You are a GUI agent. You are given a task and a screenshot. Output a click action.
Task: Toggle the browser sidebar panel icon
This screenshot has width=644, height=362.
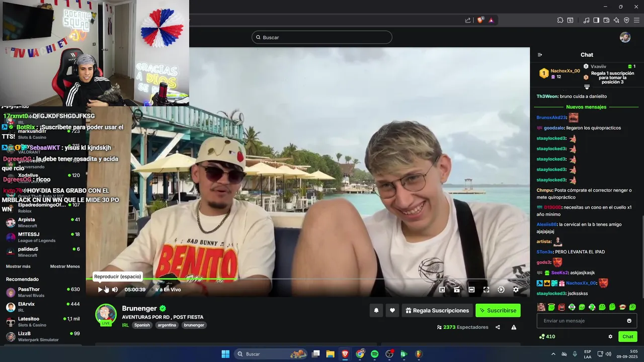tap(596, 20)
